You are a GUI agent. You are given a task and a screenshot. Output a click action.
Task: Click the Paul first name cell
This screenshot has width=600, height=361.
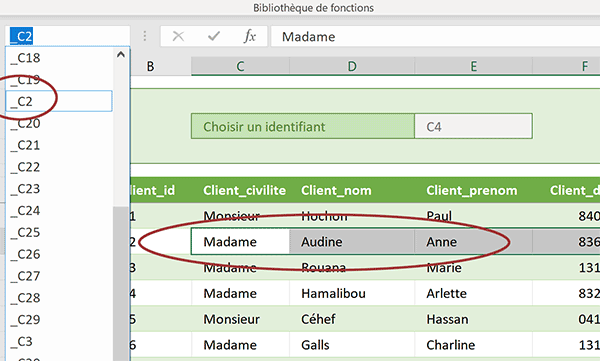[473, 216]
